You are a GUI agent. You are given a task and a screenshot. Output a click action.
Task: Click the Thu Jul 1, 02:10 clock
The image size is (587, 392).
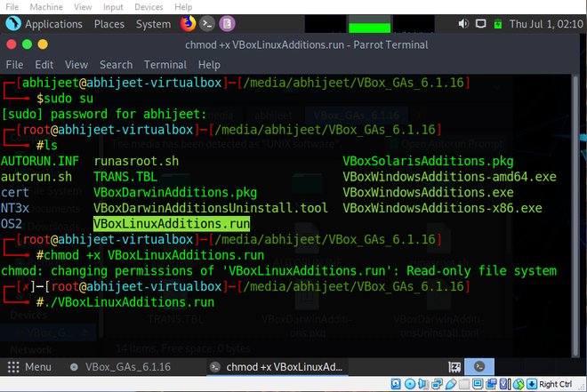pos(546,24)
